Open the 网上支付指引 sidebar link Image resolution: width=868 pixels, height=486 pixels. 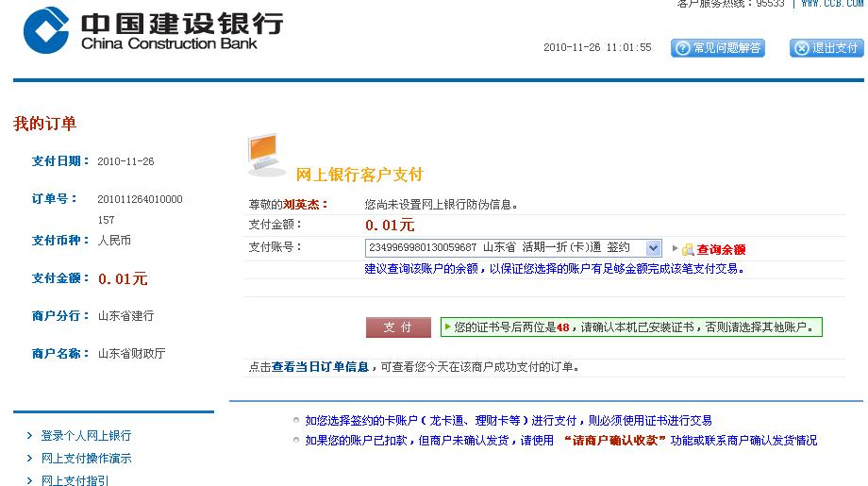point(75,480)
